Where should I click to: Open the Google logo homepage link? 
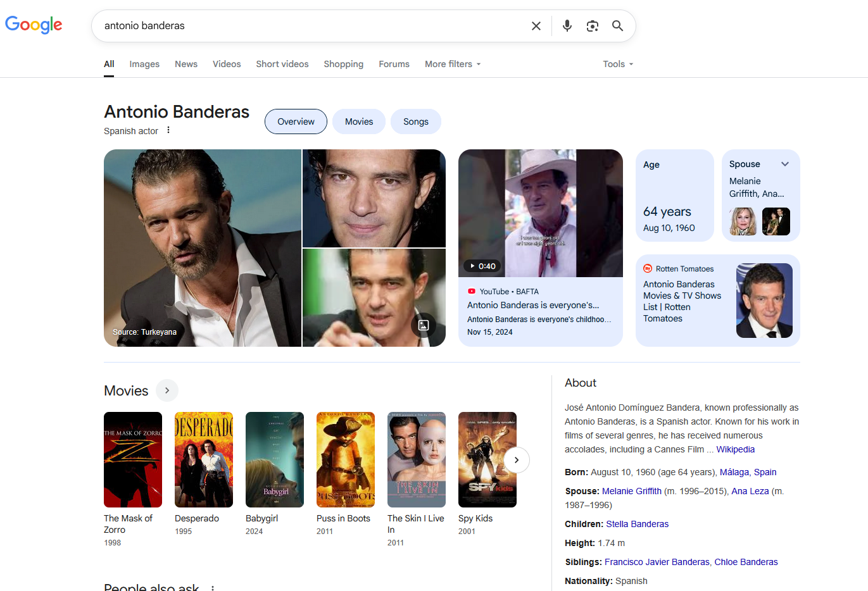[34, 25]
